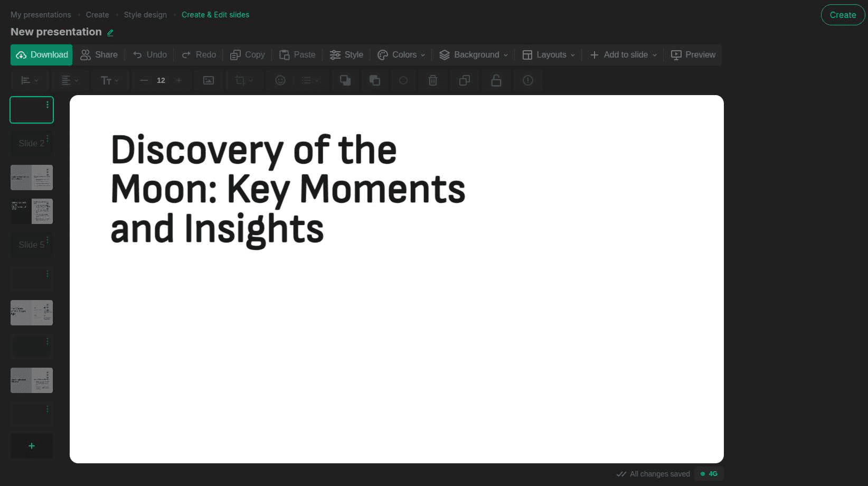The width and height of the screenshot is (868, 486).
Task: Open slide options for Slide 2
Action: 47,138
